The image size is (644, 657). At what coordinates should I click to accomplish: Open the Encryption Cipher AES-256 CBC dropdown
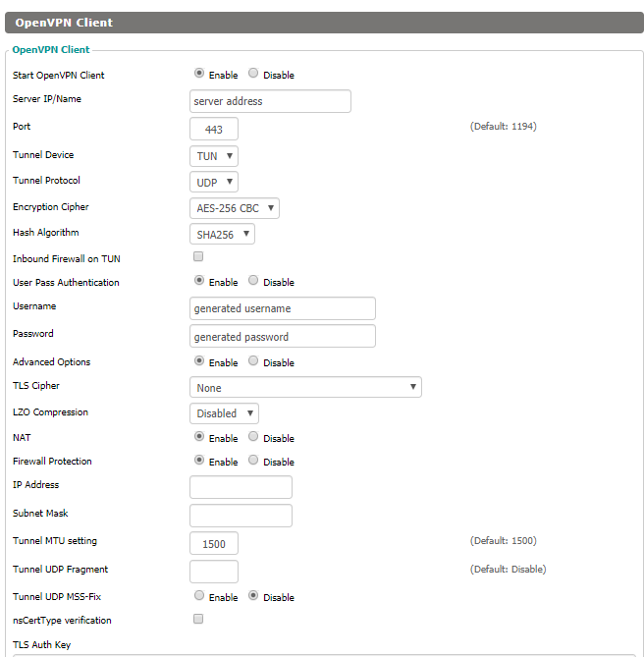coord(235,208)
